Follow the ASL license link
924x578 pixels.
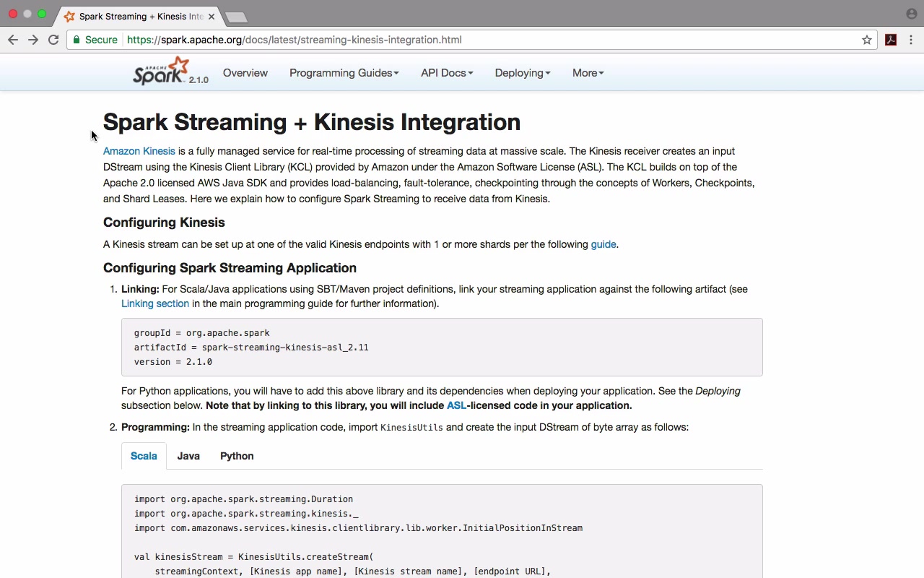coord(456,405)
